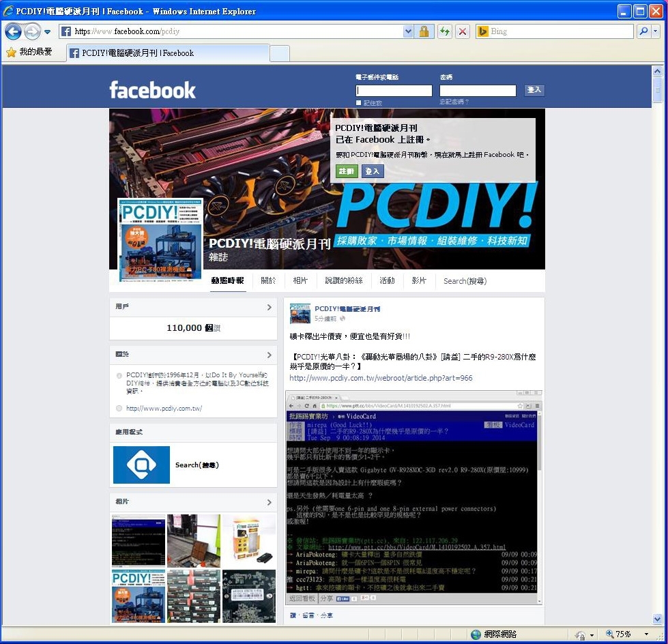This screenshot has width=668, height=644.
Task: Toggle the 記住我 checkbox
Action: [x=358, y=102]
